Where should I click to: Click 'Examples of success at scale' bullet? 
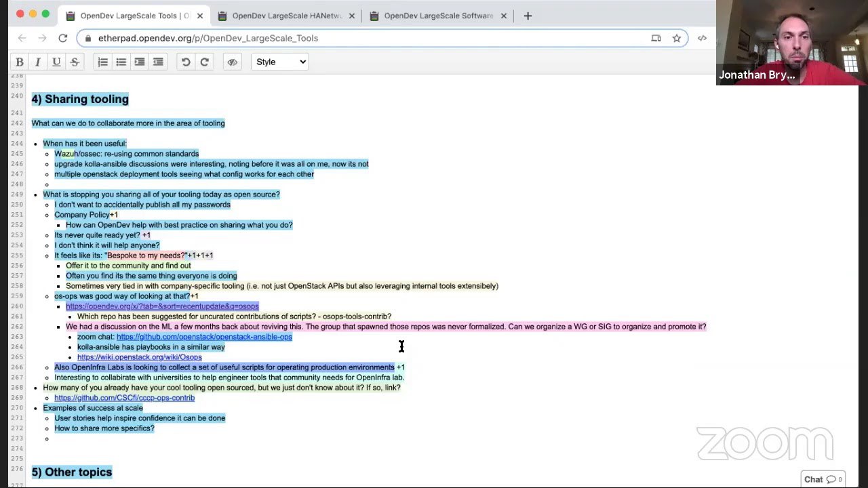(93, 408)
